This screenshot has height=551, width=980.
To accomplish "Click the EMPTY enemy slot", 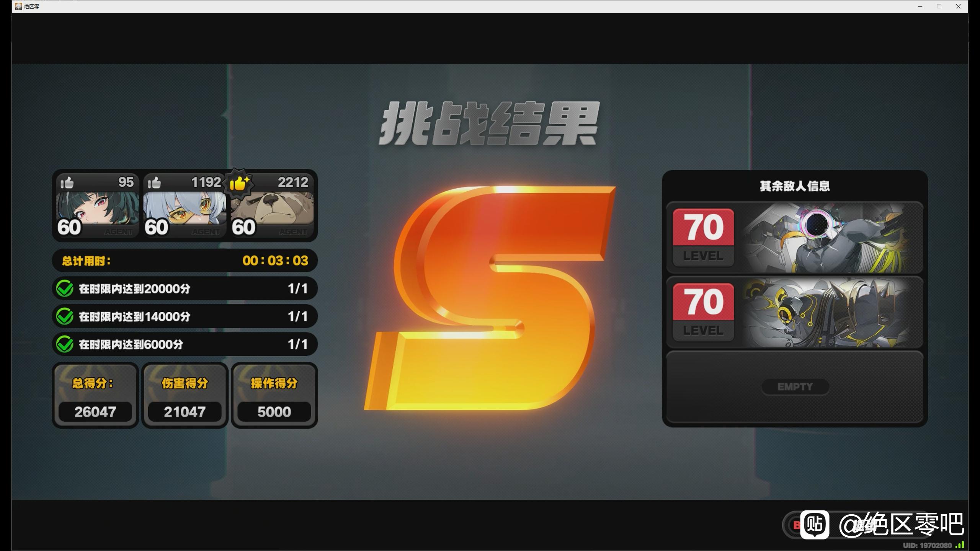I will click(x=795, y=387).
